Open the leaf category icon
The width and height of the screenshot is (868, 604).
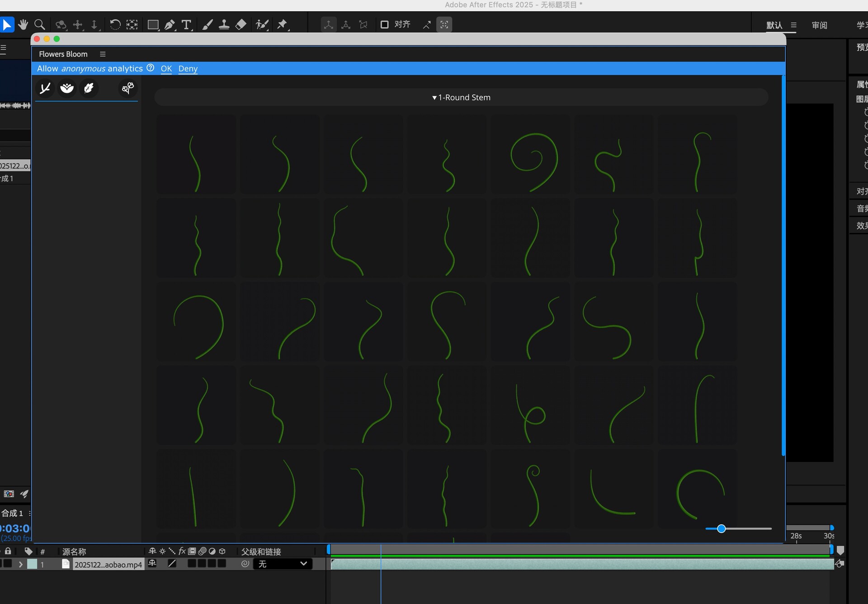(x=89, y=88)
